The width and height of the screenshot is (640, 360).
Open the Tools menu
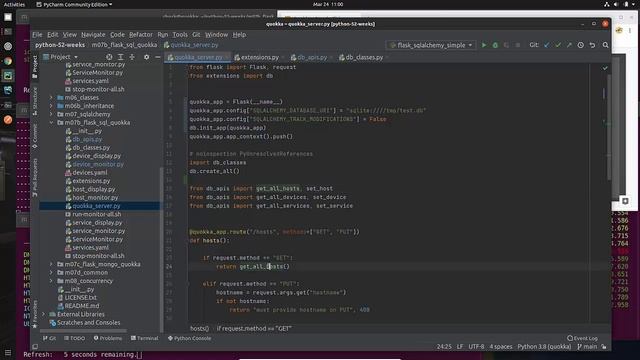pos(180,35)
